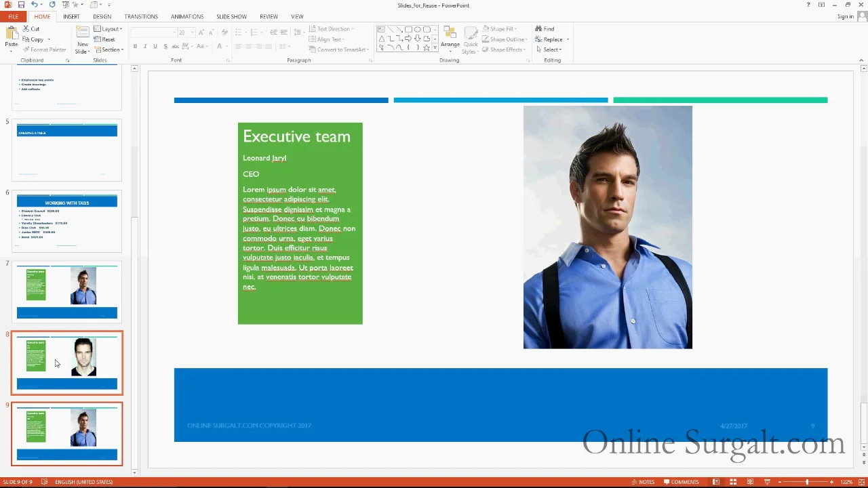The height and width of the screenshot is (488, 868).
Task: Toggle the Comments pane in status bar
Action: click(681, 482)
